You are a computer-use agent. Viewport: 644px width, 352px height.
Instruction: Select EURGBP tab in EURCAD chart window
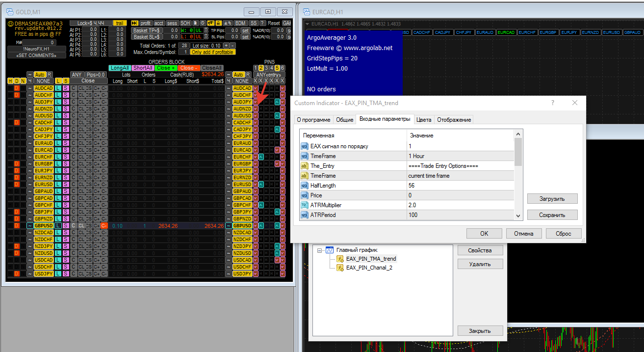pos(548,32)
